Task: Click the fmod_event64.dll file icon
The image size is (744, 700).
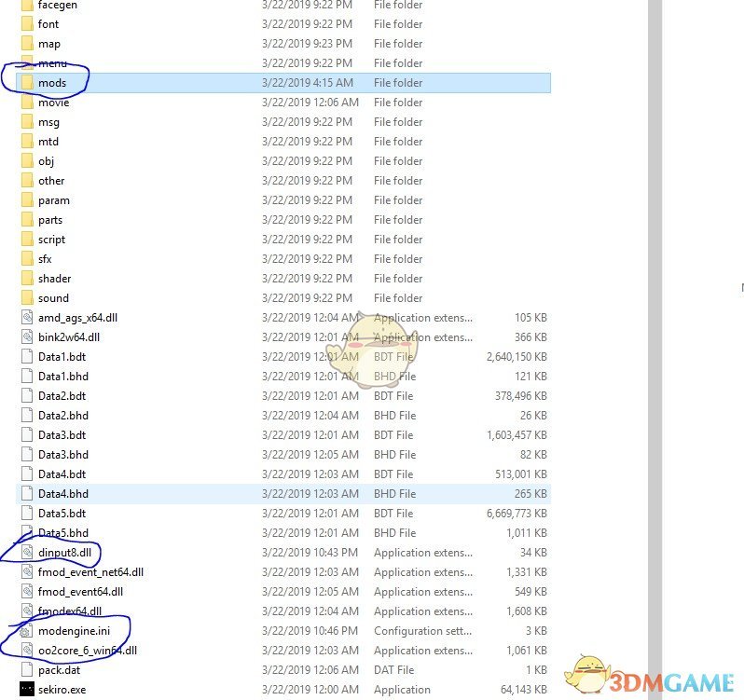Action: tap(27, 591)
